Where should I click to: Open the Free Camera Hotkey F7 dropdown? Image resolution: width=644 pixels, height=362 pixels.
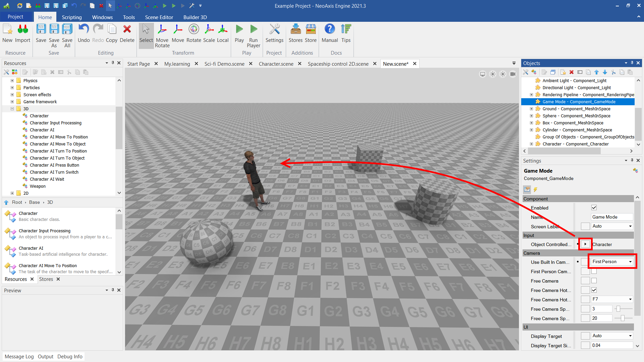pos(630,299)
